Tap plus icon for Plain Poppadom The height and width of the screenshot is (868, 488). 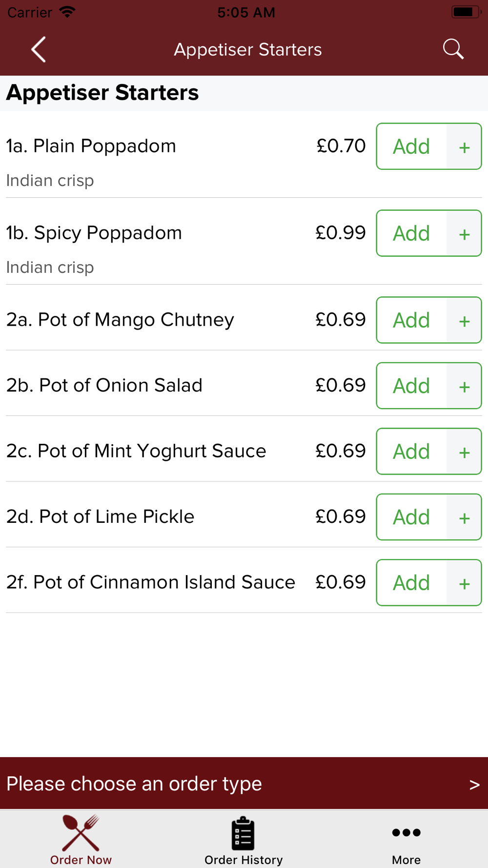[x=464, y=146]
